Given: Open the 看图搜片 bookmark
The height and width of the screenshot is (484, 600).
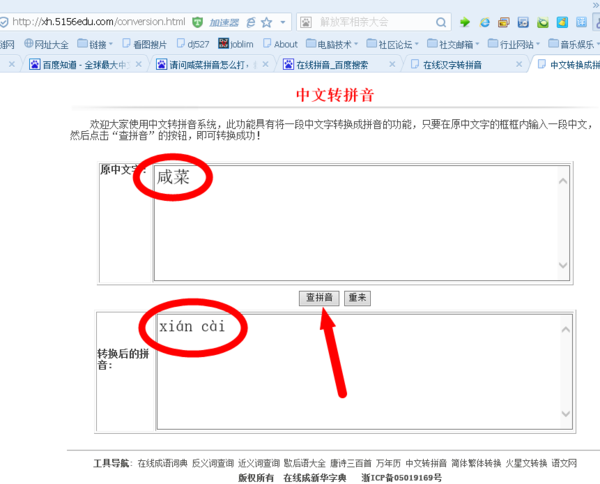Looking at the screenshot, I should [x=145, y=44].
